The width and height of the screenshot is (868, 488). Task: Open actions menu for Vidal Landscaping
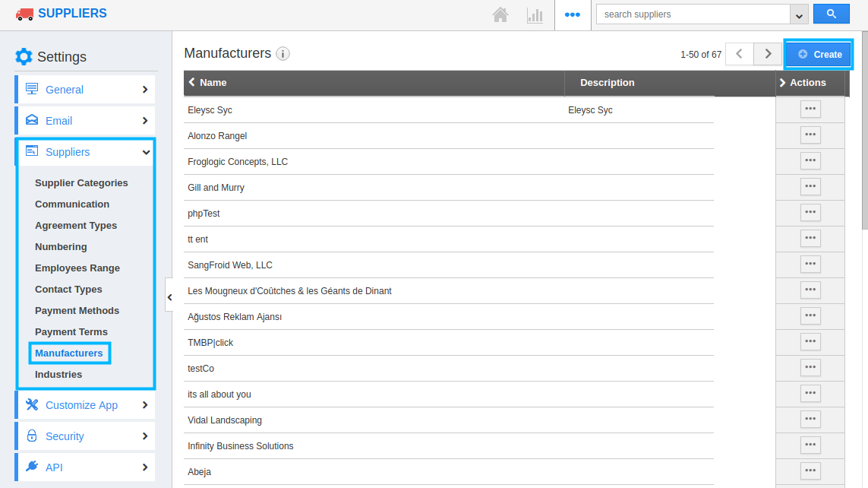tap(810, 420)
